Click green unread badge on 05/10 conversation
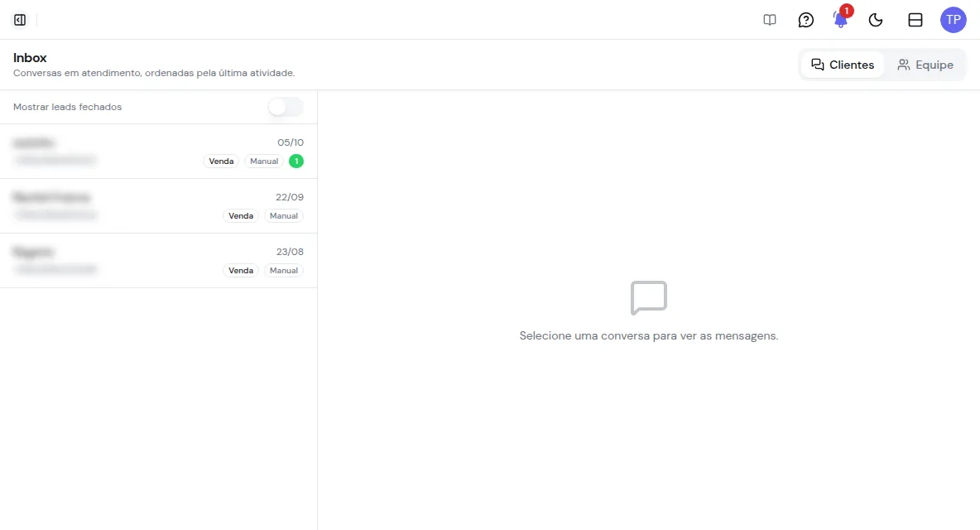 (x=296, y=161)
